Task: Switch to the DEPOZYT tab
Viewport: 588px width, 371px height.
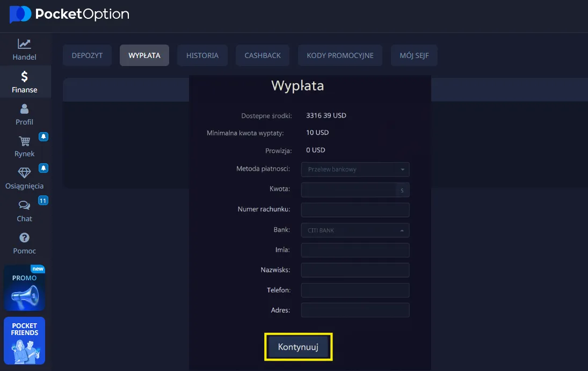Action: click(87, 55)
